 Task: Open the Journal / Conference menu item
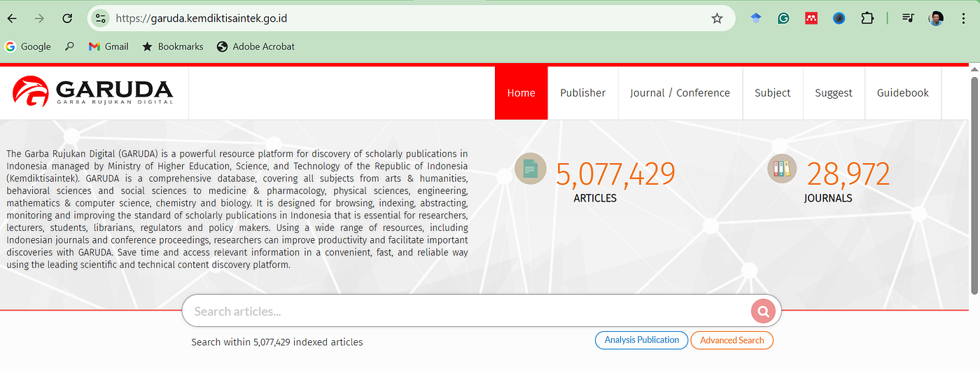(x=680, y=93)
